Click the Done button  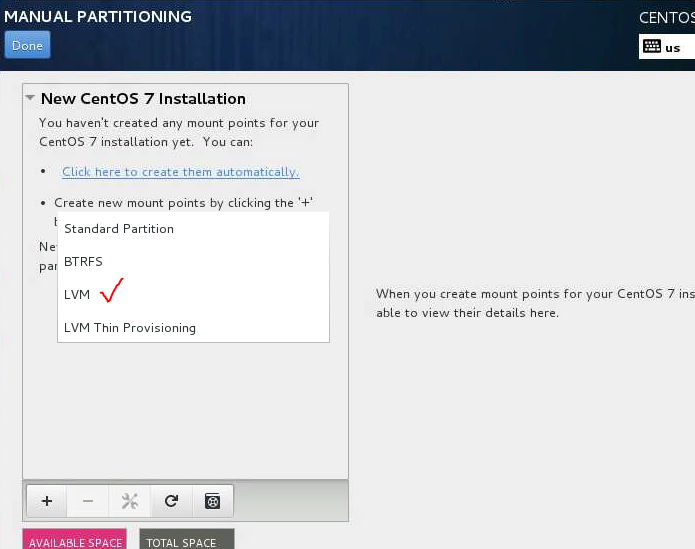pos(27,45)
